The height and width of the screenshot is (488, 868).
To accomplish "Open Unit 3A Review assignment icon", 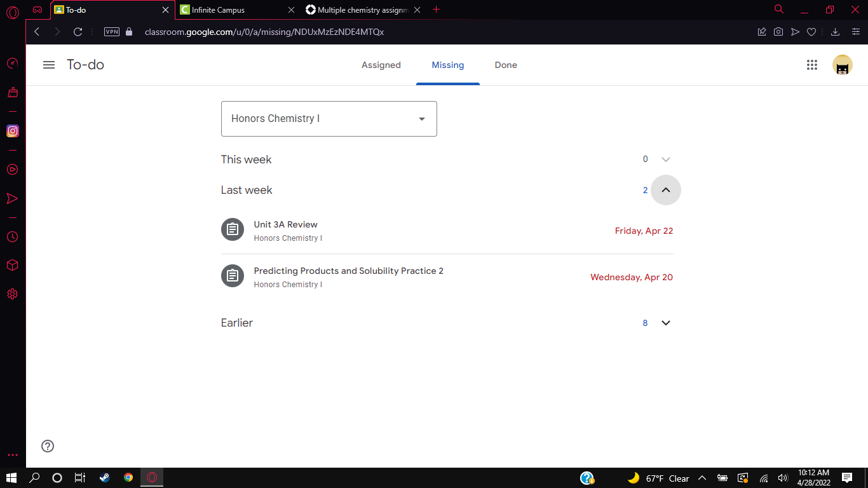I will [233, 229].
